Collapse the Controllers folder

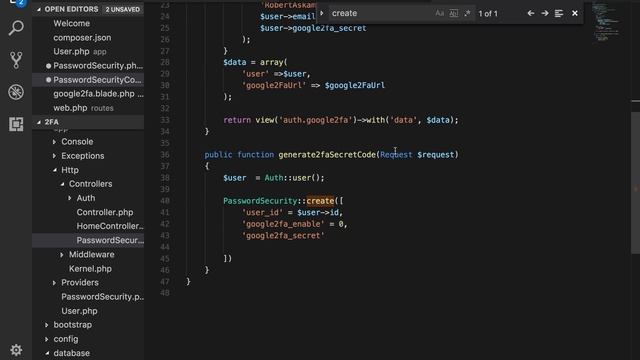tap(62, 184)
